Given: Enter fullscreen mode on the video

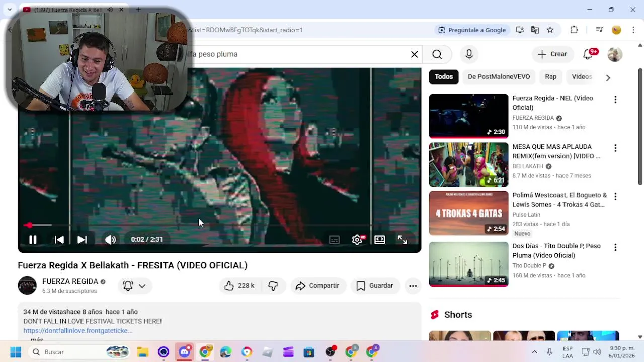Looking at the screenshot, I should coord(403,240).
